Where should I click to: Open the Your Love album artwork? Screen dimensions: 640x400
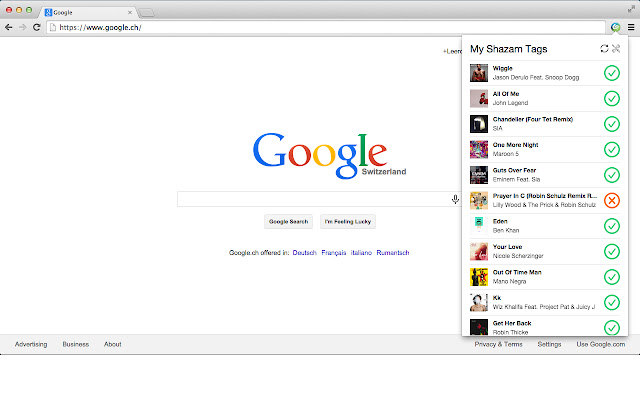click(479, 251)
